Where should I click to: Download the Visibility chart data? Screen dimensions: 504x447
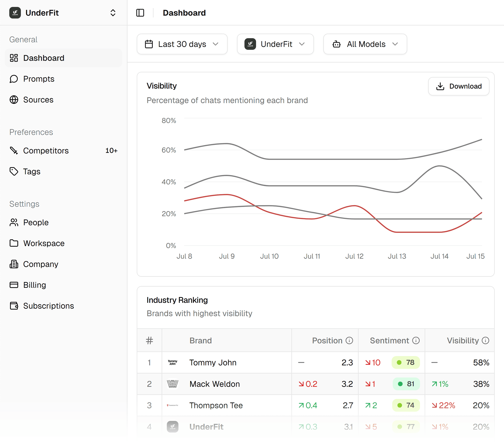pyautogui.click(x=459, y=86)
